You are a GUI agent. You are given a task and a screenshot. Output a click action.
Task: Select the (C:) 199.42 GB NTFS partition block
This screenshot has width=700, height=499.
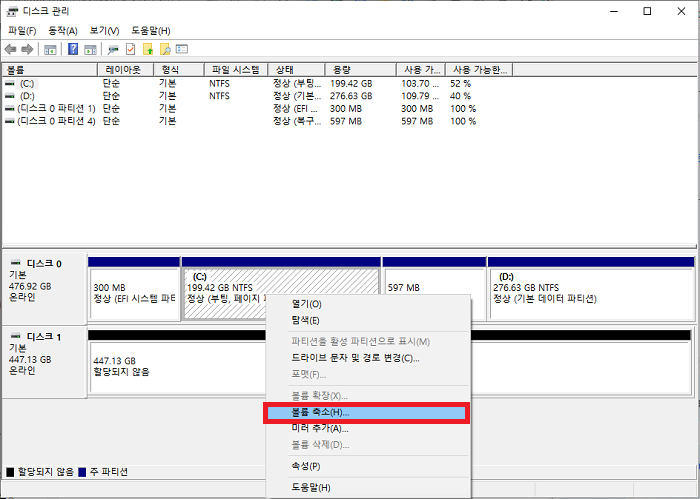click(281, 294)
